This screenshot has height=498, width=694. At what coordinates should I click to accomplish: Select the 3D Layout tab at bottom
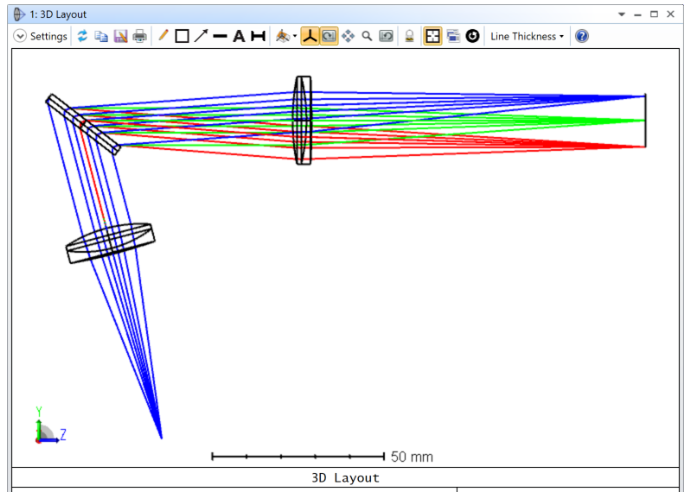(x=346, y=478)
